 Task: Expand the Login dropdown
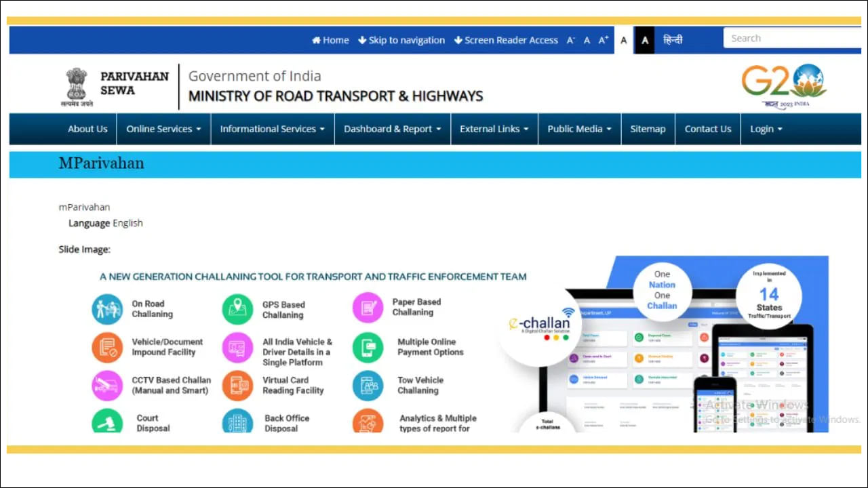(x=766, y=129)
